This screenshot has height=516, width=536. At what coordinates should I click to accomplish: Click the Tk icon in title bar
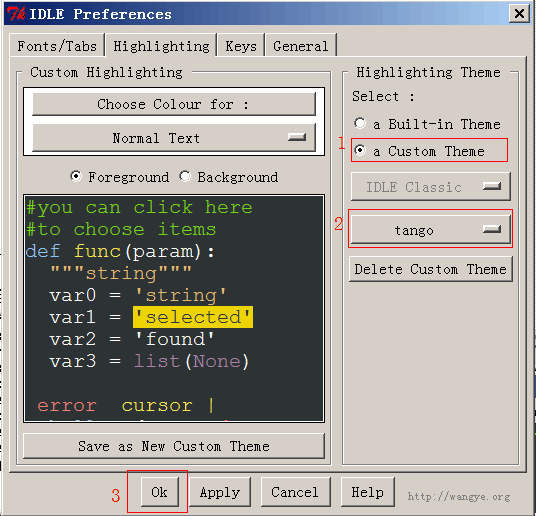pyautogui.click(x=16, y=14)
